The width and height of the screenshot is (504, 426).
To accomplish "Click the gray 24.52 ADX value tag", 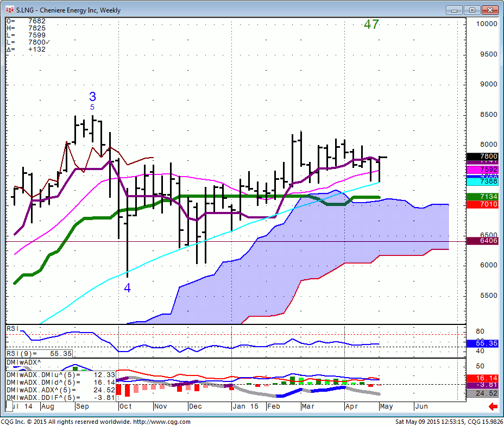I will tap(482, 393).
